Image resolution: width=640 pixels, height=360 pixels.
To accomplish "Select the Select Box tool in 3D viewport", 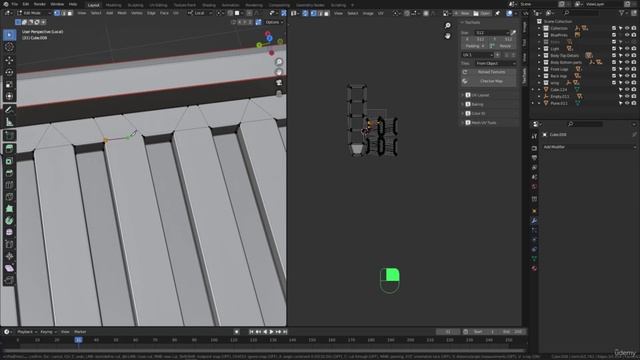I will click(9, 35).
